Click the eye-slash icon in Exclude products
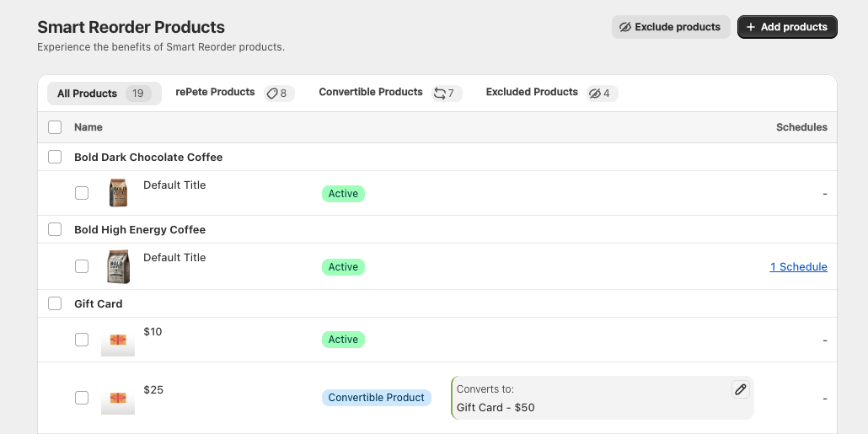Image resolution: width=868 pixels, height=434 pixels. click(625, 27)
